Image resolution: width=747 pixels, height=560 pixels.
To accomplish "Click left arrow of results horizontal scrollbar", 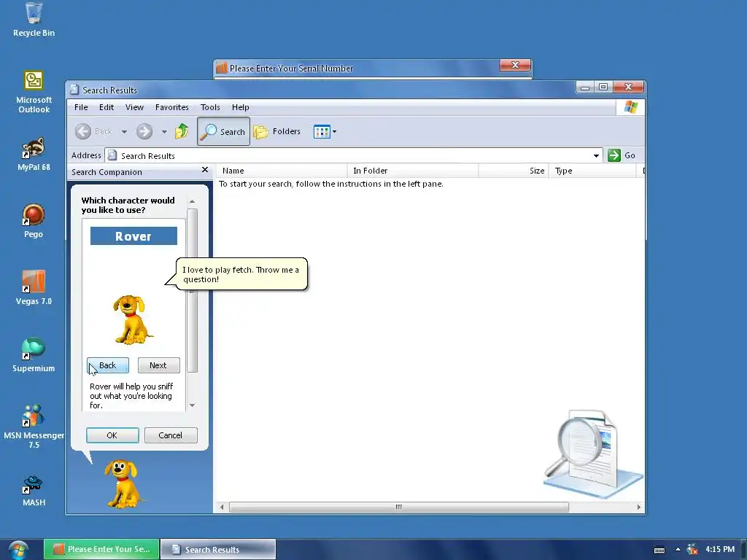I will tap(222, 507).
